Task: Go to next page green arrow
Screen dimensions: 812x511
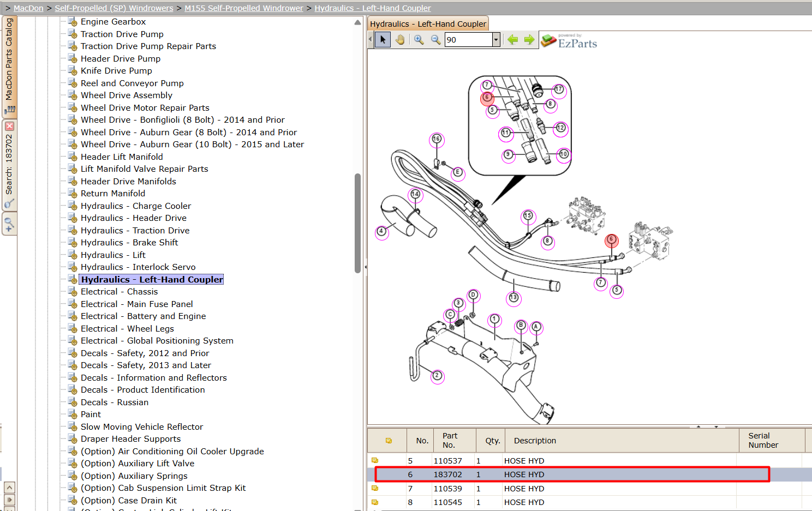Action: point(529,39)
